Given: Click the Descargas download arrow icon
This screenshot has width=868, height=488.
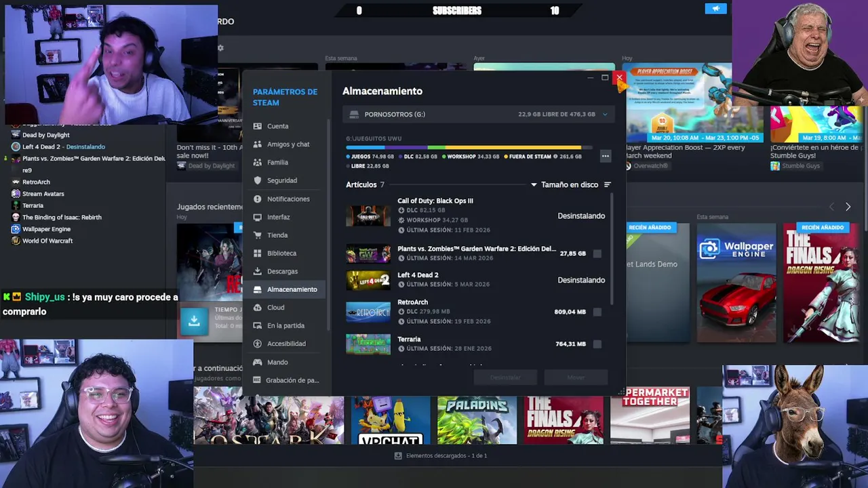Looking at the screenshot, I should tap(258, 271).
